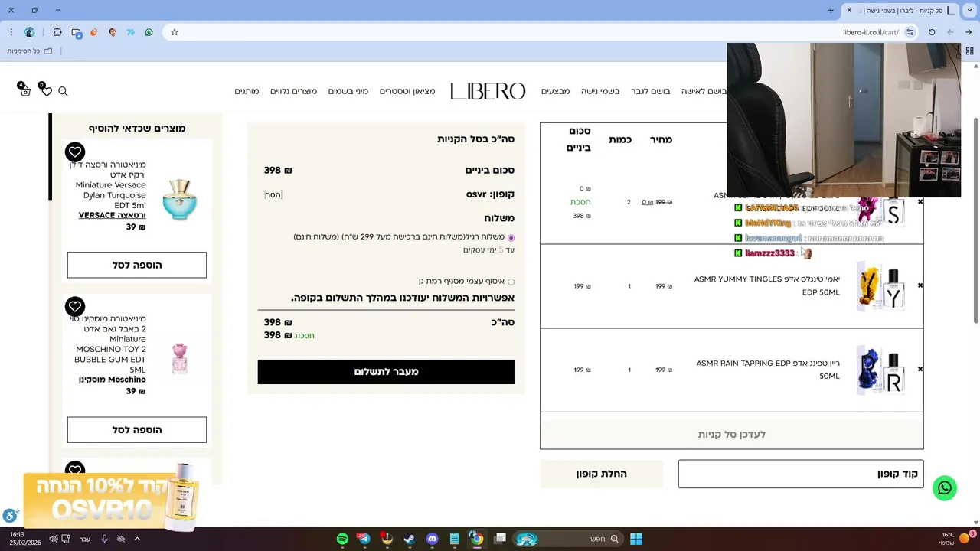Open Moschino Toy 2 pink bottle thumbnail

[x=180, y=357]
